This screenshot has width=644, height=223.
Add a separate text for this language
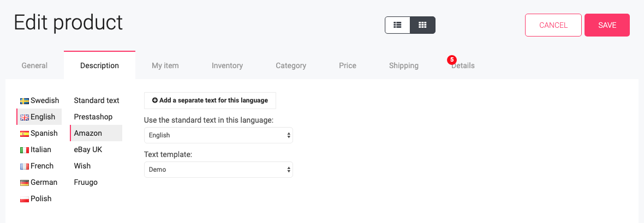tap(210, 100)
